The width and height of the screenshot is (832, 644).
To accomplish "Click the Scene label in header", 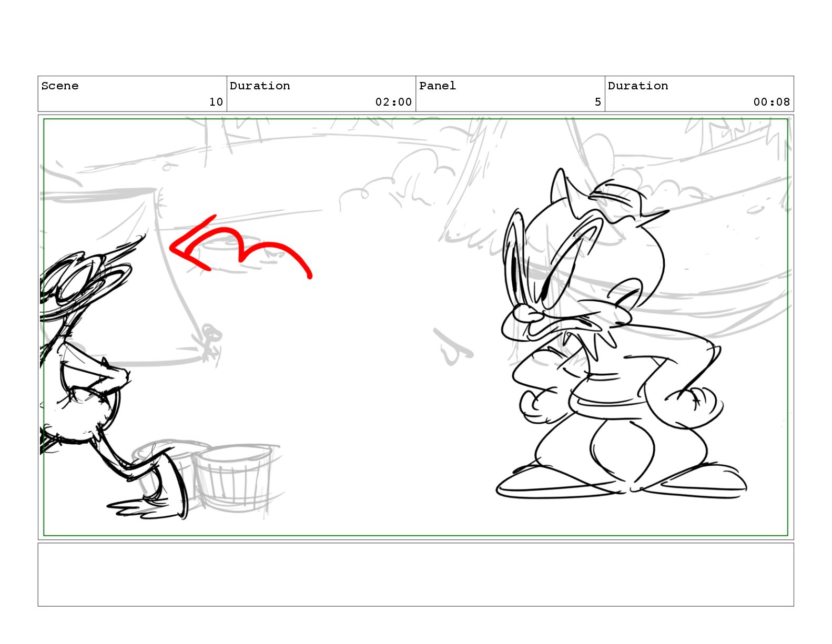I will pos(60,86).
